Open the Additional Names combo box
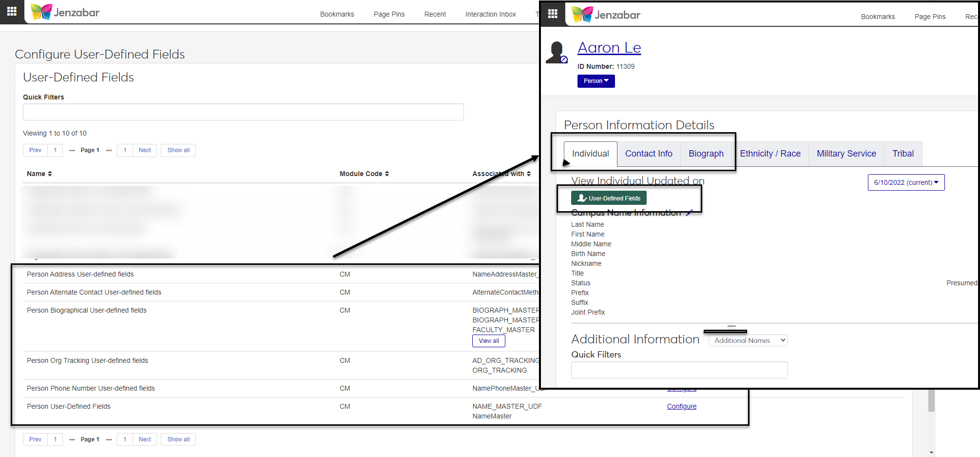Screen dimensions: 980x457 (x=748, y=340)
